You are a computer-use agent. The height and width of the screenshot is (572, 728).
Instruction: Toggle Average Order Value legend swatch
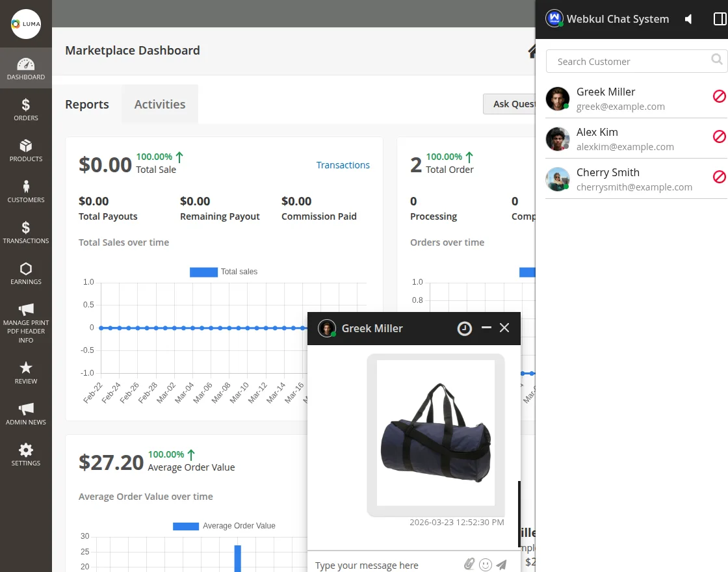click(186, 526)
